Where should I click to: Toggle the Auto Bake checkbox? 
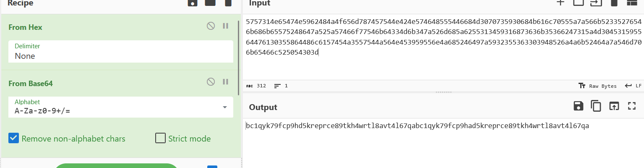(212, 167)
